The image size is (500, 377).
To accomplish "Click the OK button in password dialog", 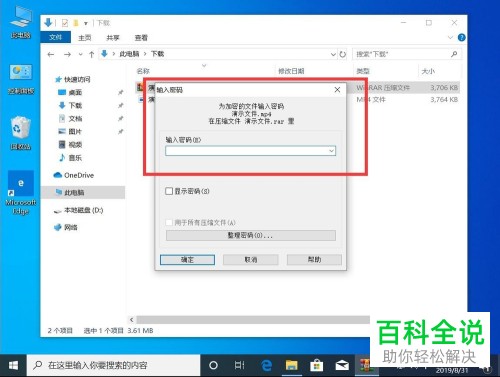I will point(187,260).
